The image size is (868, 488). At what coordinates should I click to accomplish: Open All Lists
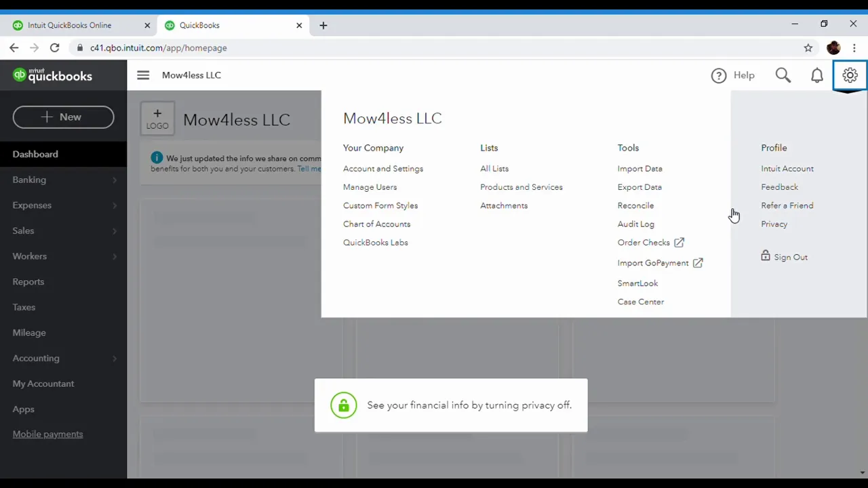[494, 169]
